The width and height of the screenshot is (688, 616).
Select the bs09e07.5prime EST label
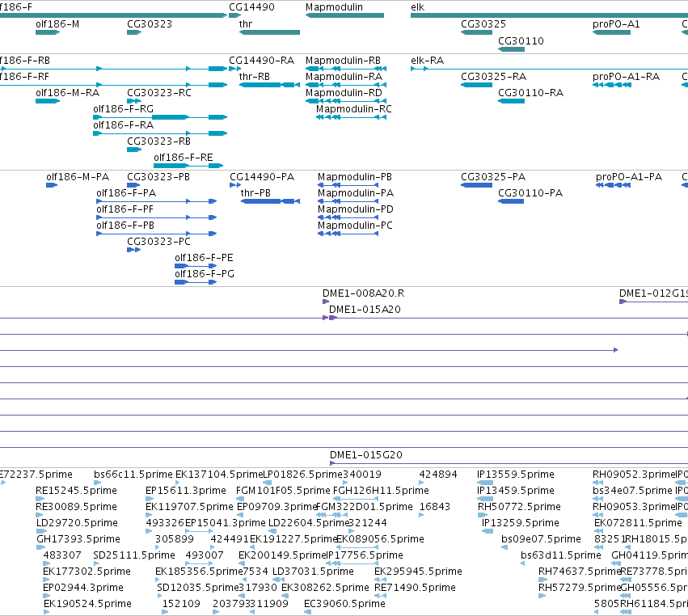click(541, 538)
